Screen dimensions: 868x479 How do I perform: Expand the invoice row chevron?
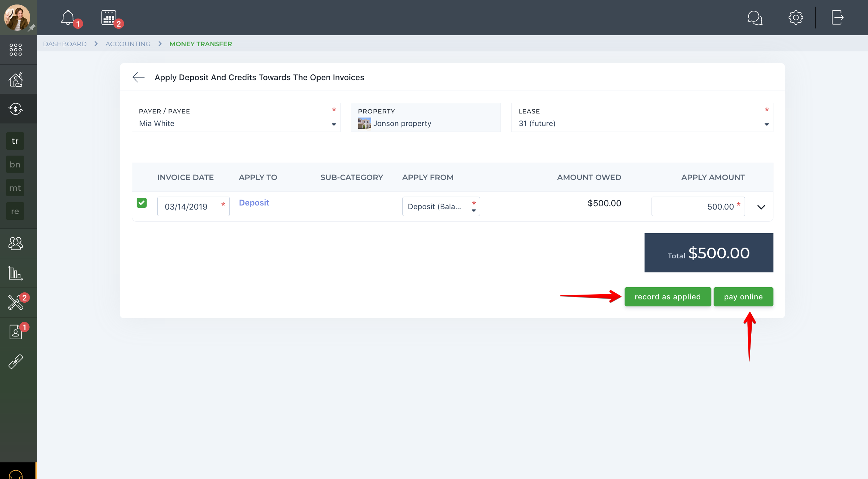[761, 207]
